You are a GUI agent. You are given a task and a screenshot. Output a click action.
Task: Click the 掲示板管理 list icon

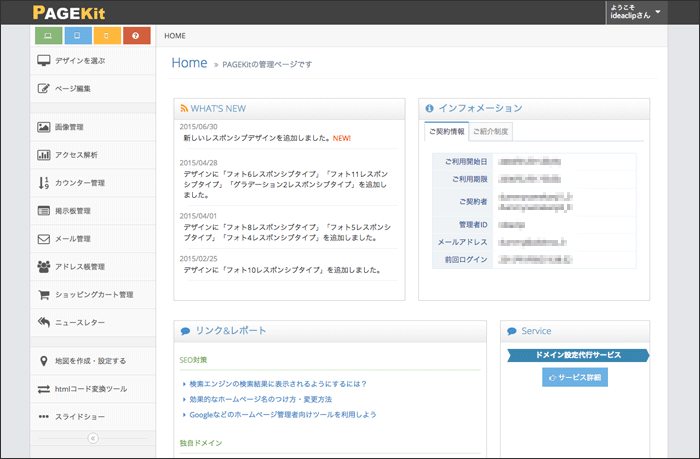click(x=43, y=211)
